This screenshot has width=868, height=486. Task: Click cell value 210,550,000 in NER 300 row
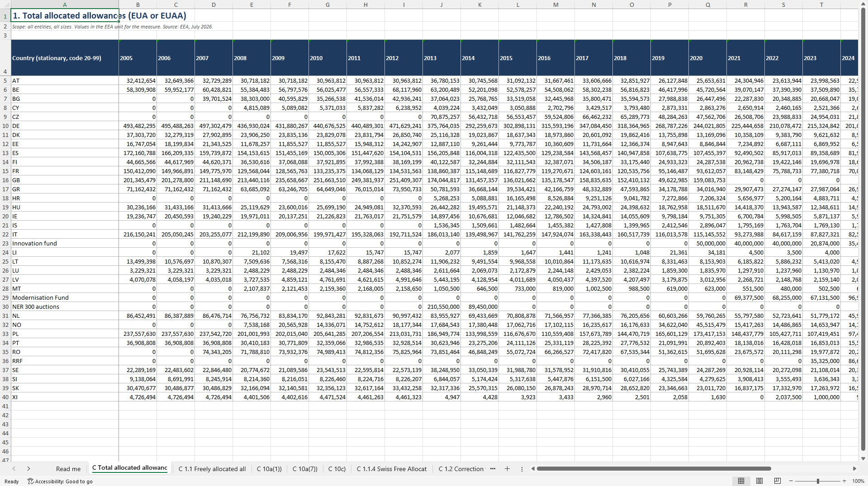pyautogui.click(x=441, y=307)
